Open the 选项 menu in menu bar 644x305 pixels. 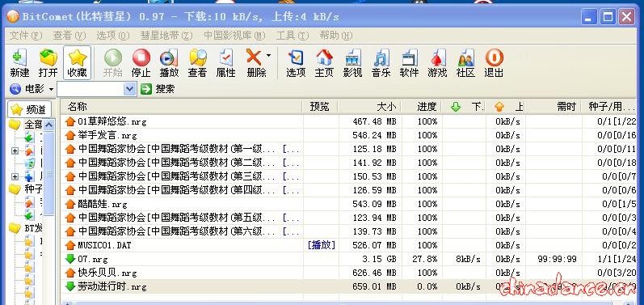(x=113, y=36)
